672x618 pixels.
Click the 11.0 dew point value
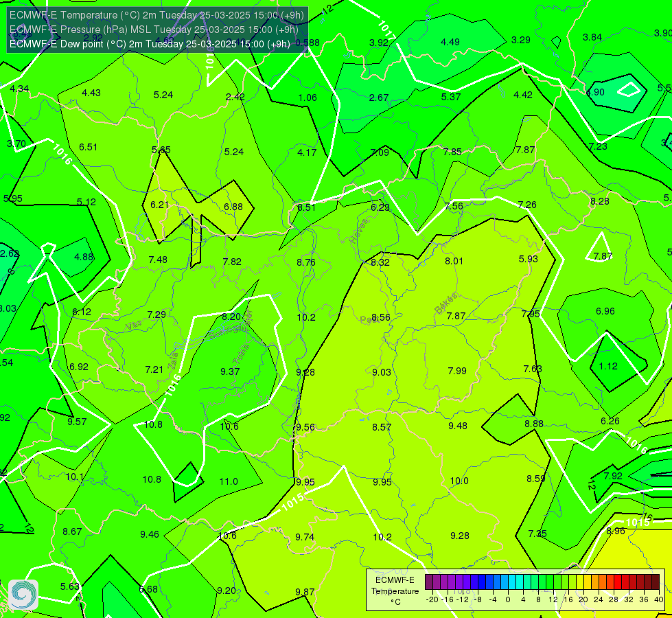[x=229, y=481]
